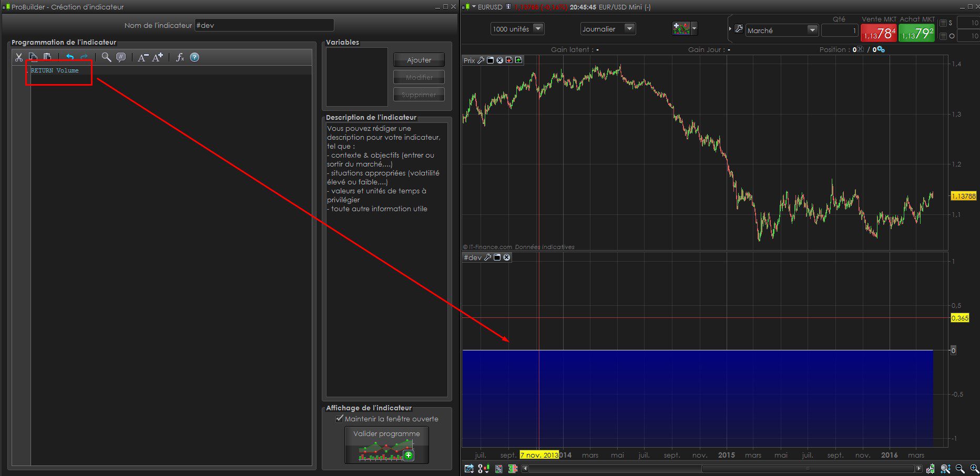Enable the O (objective) checkbox

pyautogui.click(x=943, y=36)
